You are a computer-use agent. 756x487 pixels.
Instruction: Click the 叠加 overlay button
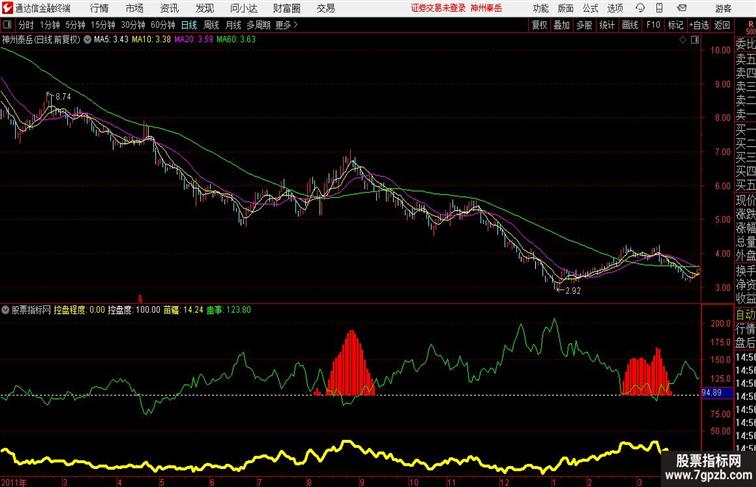pyautogui.click(x=562, y=25)
